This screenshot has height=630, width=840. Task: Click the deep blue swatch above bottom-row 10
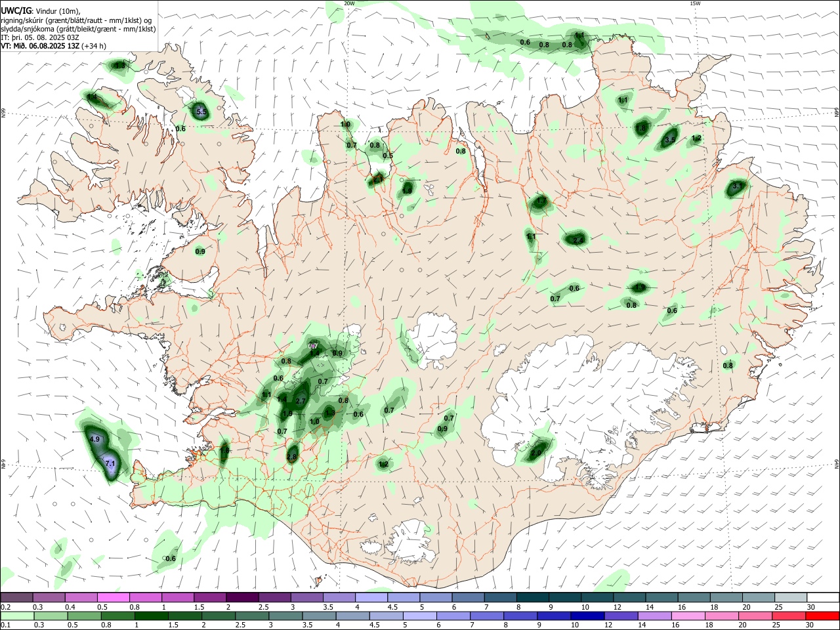pyautogui.click(x=586, y=616)
